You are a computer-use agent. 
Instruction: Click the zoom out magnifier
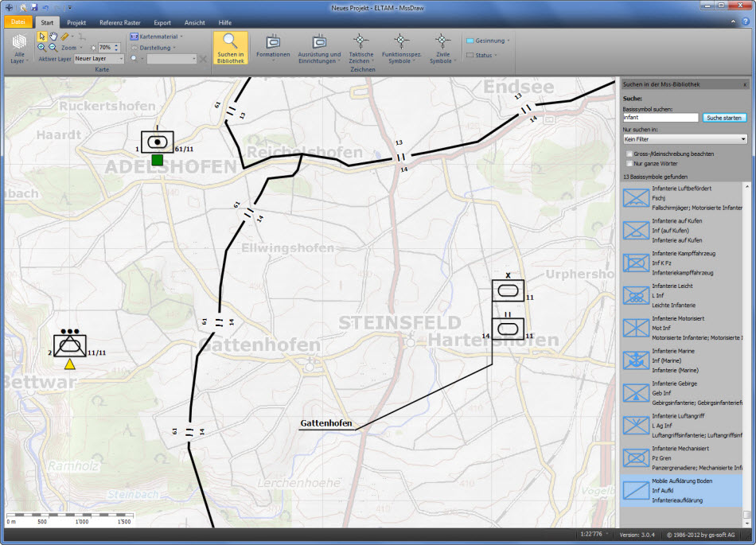pos(53,47)
